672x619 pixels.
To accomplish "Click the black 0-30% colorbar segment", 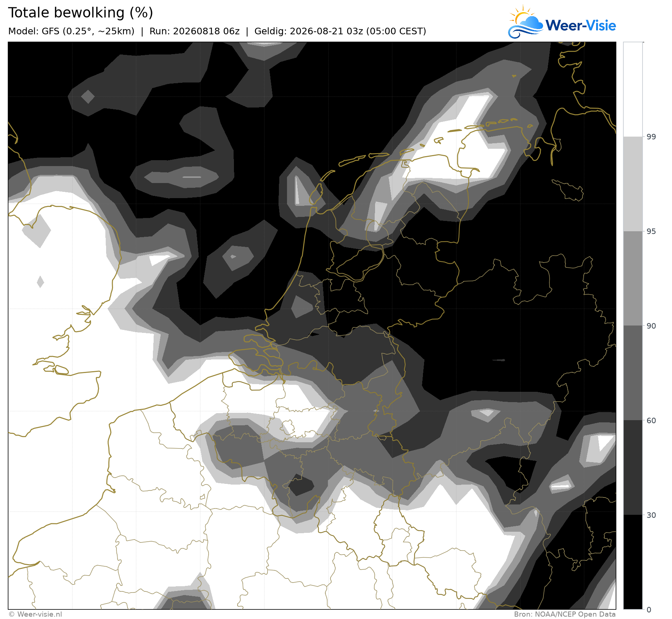I will 633,562.
